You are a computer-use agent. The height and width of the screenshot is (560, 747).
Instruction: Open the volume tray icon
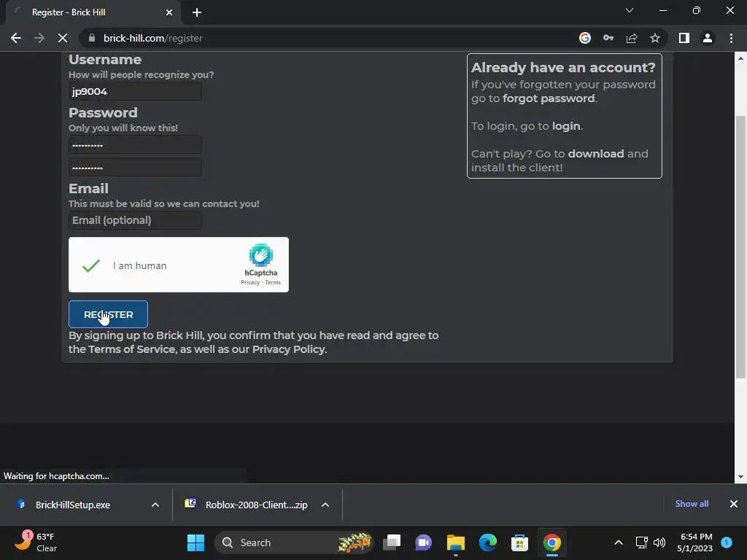click(659, 542)
